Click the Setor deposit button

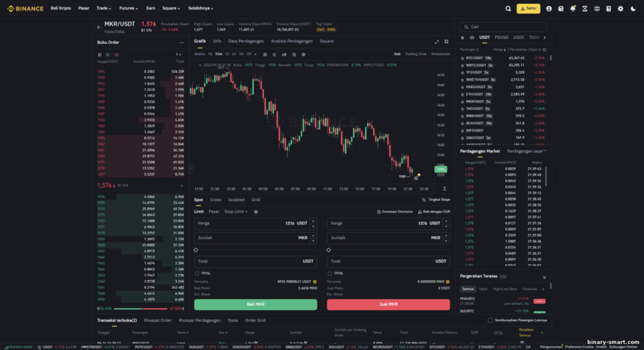click(x=528, y=8)
